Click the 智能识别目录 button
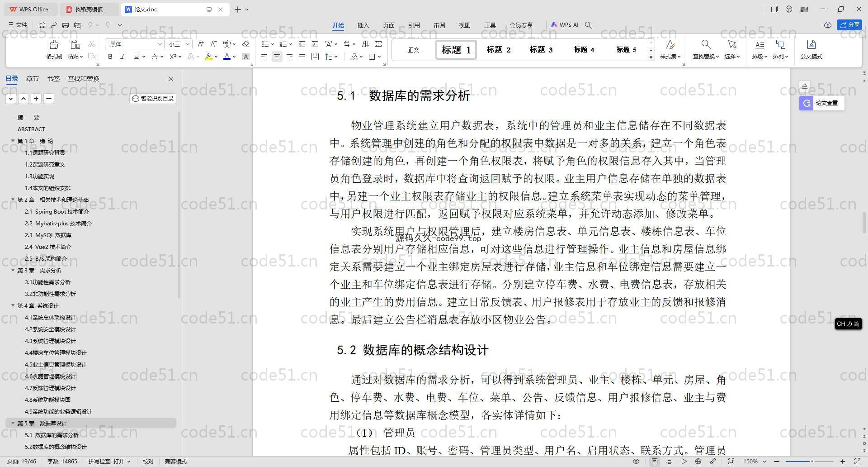 (153, 99)
